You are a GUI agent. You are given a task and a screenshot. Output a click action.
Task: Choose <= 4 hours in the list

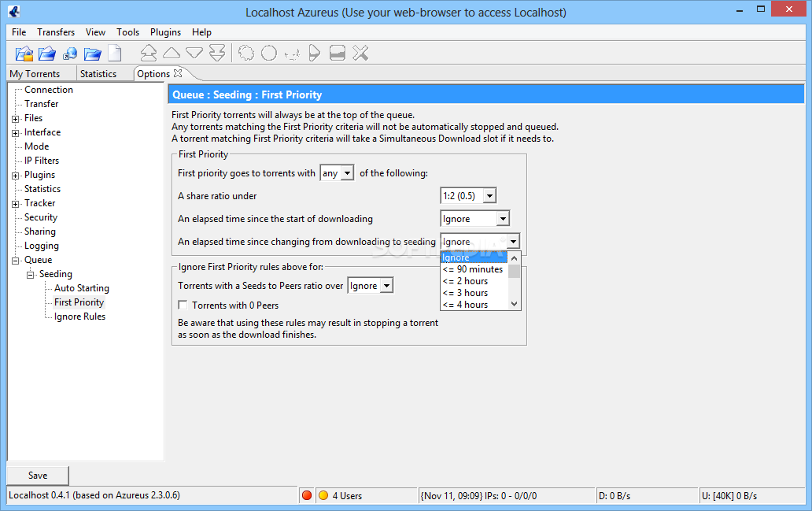tap(474, 304)
